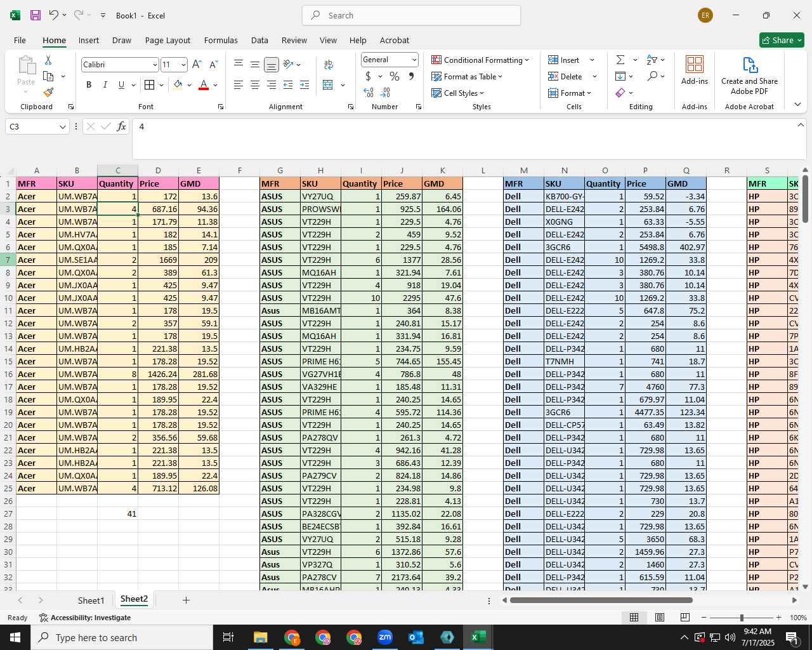The image size is (812, 650).
Task: Click Decrease Indent icon
Action: click(x=288, y=85)
